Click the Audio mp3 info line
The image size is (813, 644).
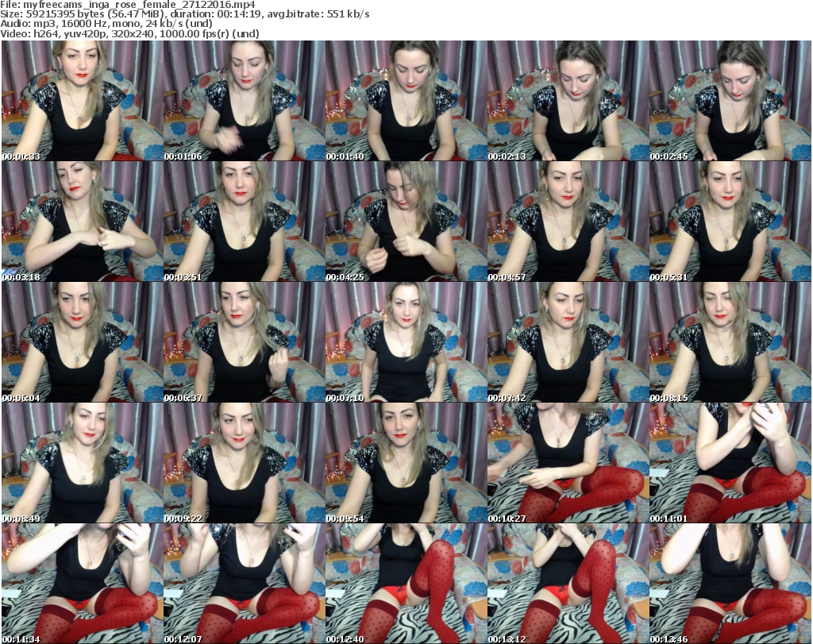(106, 25)
